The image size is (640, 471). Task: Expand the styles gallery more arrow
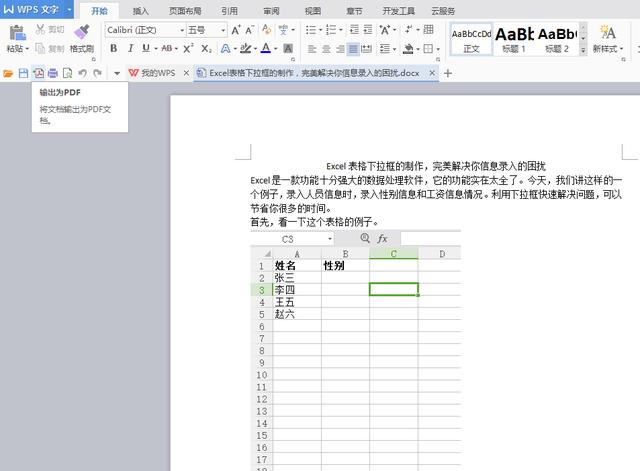click(583, 50)
